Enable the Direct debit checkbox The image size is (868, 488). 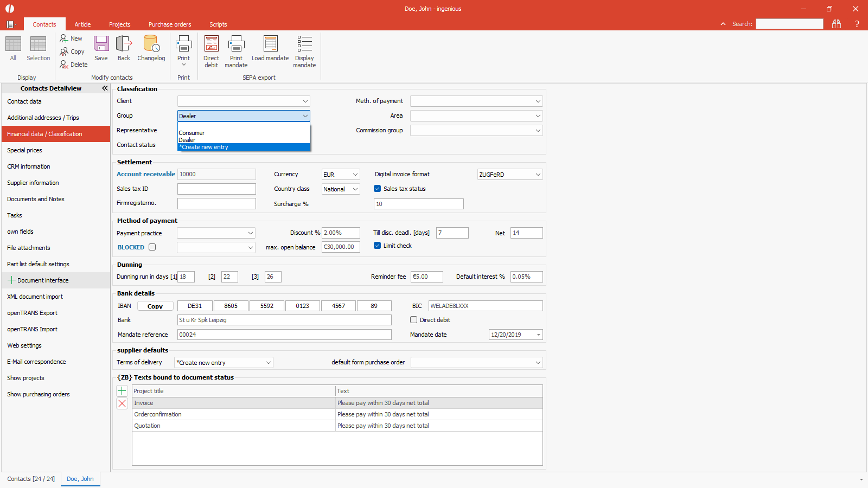tap(414, 320)
